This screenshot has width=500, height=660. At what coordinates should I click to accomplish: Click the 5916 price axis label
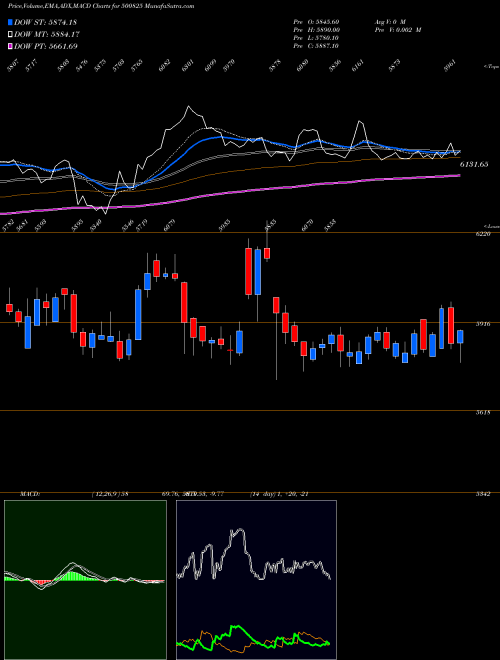(x=485, y=324)
